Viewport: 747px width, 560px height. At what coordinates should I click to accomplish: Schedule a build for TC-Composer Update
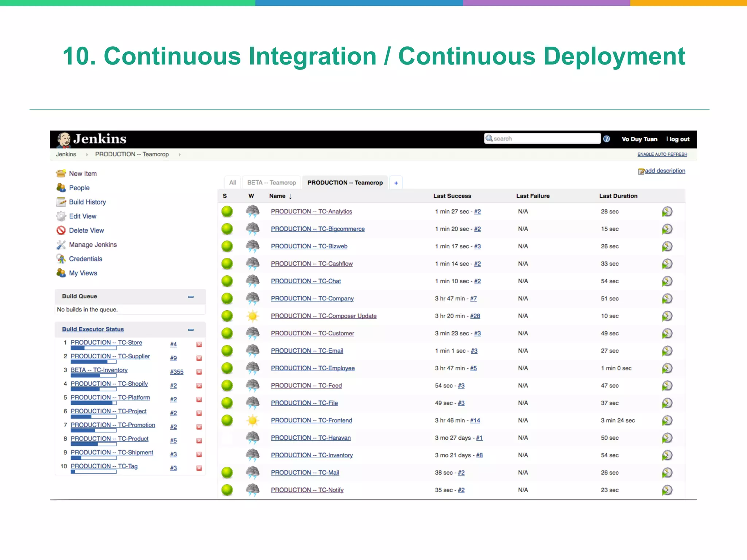click(x=667, y=316)
